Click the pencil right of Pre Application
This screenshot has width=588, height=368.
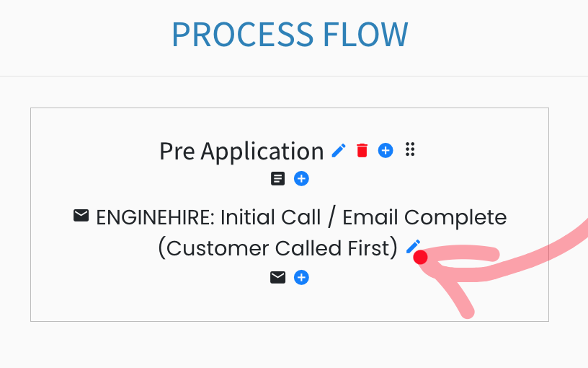339,151
